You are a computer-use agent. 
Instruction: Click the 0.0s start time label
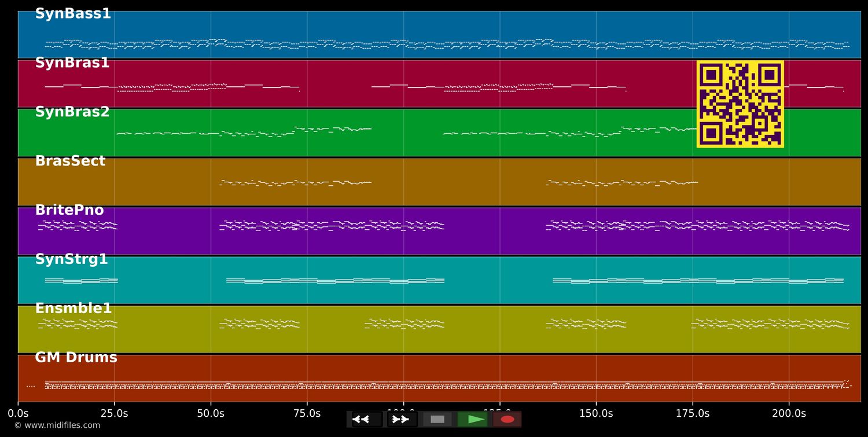(x=18, y=413)
